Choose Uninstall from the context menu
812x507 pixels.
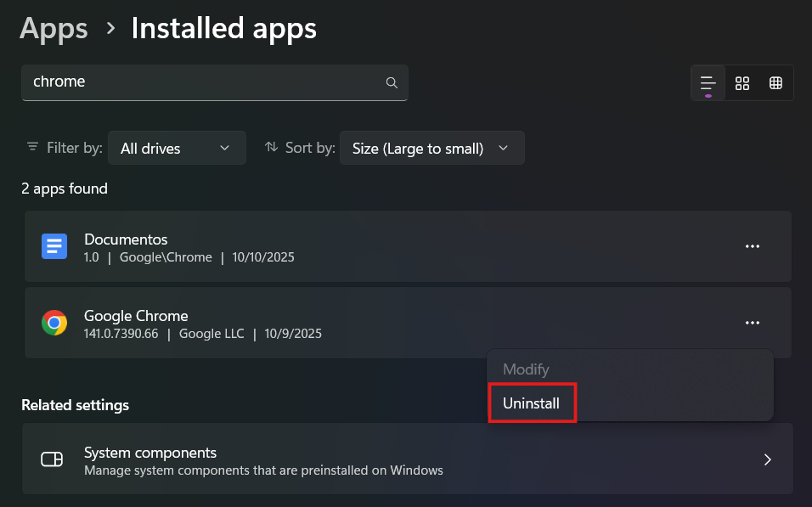532,403
